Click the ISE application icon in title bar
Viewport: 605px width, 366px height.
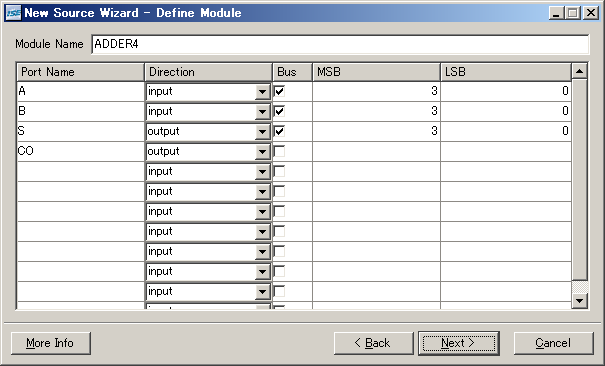coord(13,13)
